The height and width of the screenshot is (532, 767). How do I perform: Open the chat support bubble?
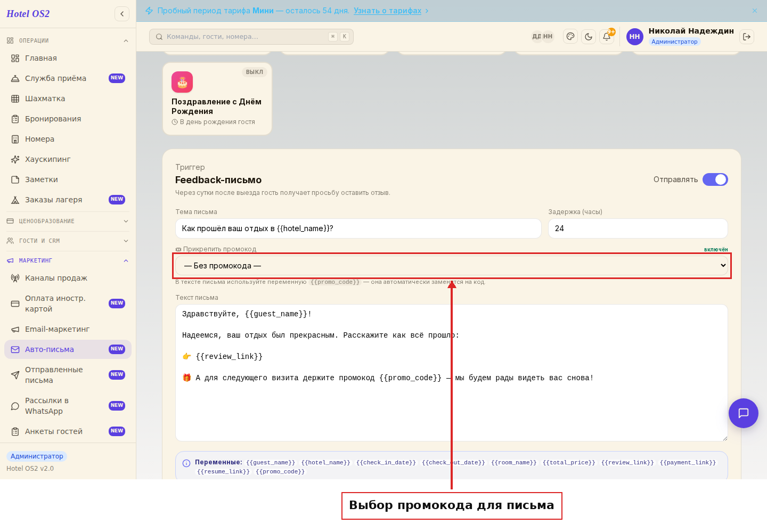coord(744,413)
